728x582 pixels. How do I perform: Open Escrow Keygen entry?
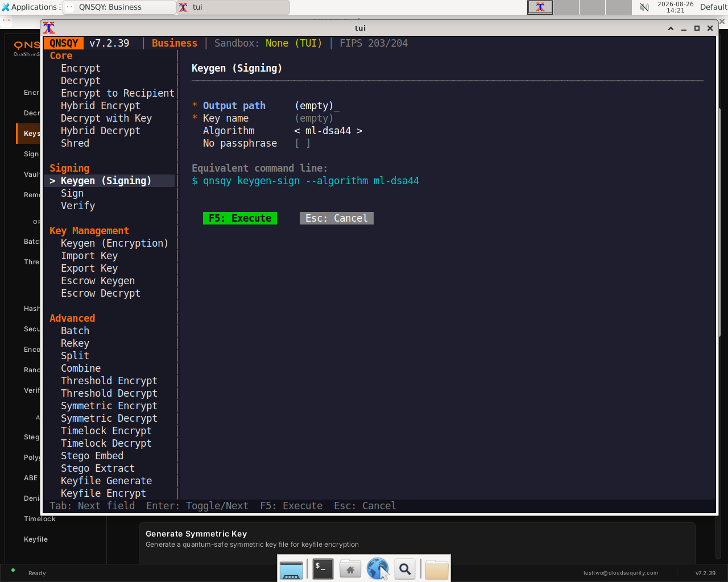[98, 281]
